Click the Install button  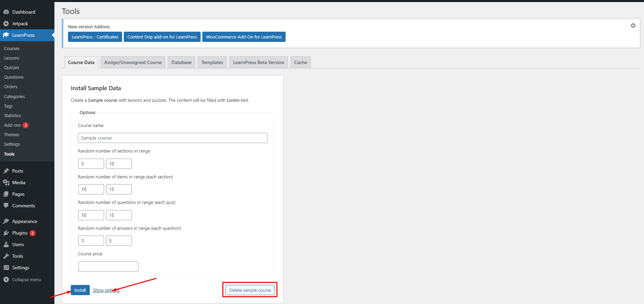(80, 290)
